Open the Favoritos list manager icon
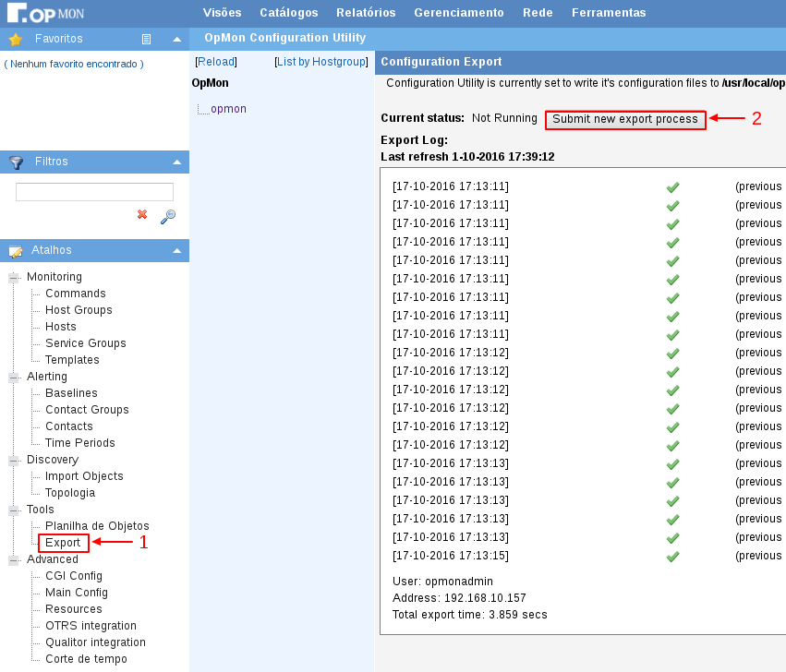This screenshot has height=672, width=786. pyautogui.click(x=146, y=40)
